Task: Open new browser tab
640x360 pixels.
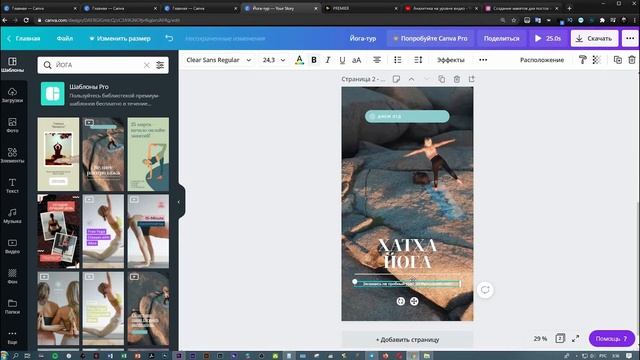Action: pyautogui.click(x=569, y=8)
